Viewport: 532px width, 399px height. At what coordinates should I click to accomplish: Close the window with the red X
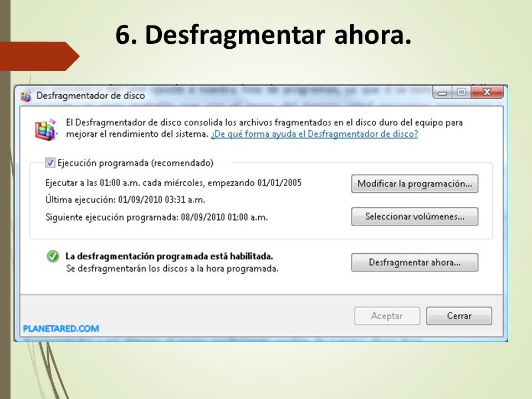[x=487, y=93]
